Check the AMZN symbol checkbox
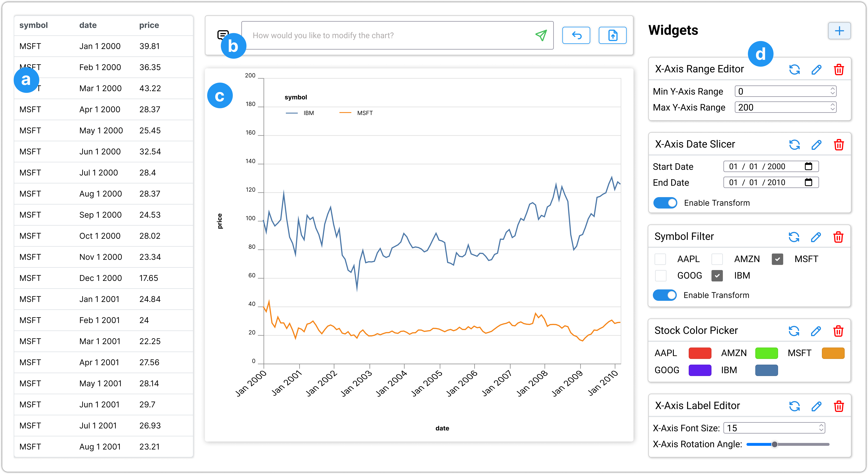The width and height of the screenshot is (868, 474). click(717, 259)
